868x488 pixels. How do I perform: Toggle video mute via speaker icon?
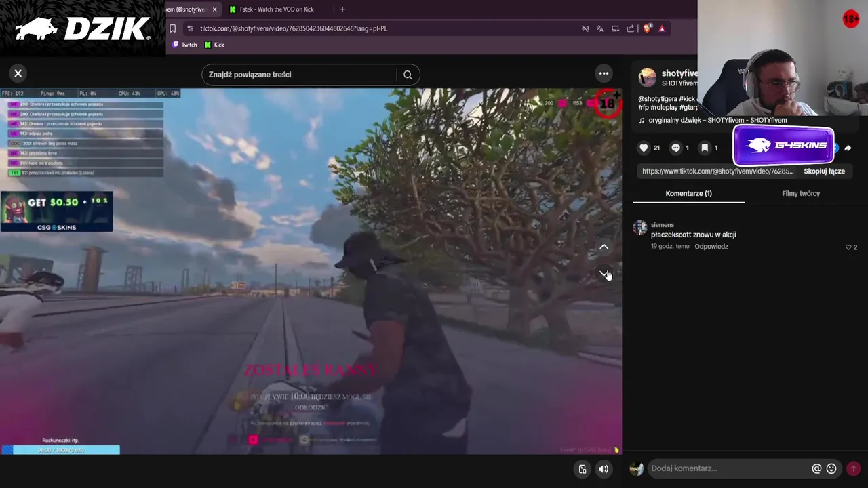(x=604, y=469)
